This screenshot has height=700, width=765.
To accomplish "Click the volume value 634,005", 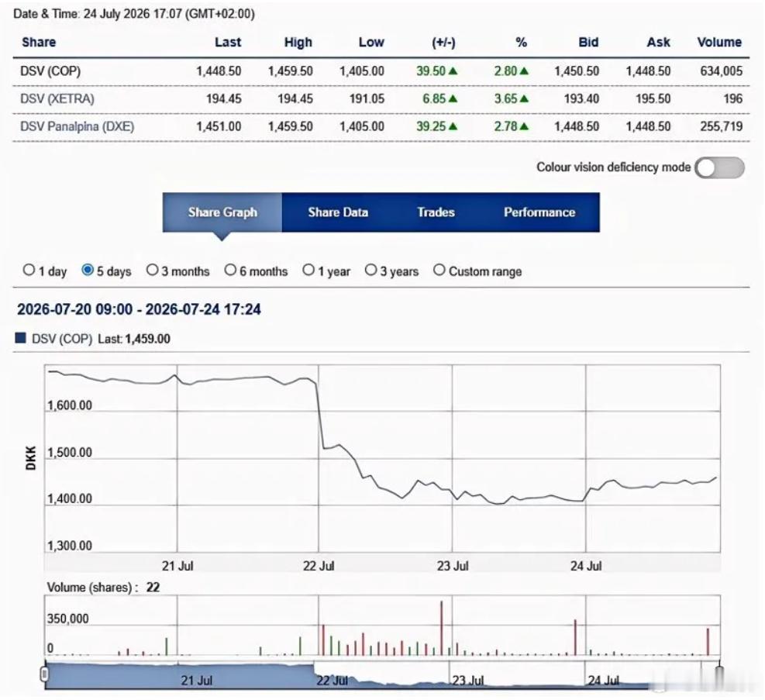I will click(x=721, y=71).
